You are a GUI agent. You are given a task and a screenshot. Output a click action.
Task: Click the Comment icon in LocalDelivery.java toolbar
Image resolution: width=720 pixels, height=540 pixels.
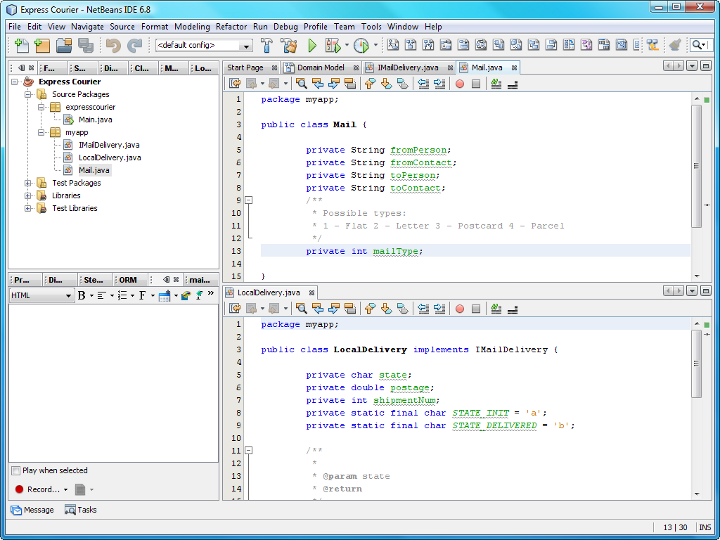(x=496, y=309)
